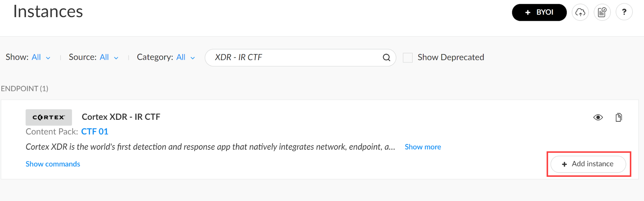
Task: Click Show more to expand description
Action: pyautogui.click(x=423, y=147)
